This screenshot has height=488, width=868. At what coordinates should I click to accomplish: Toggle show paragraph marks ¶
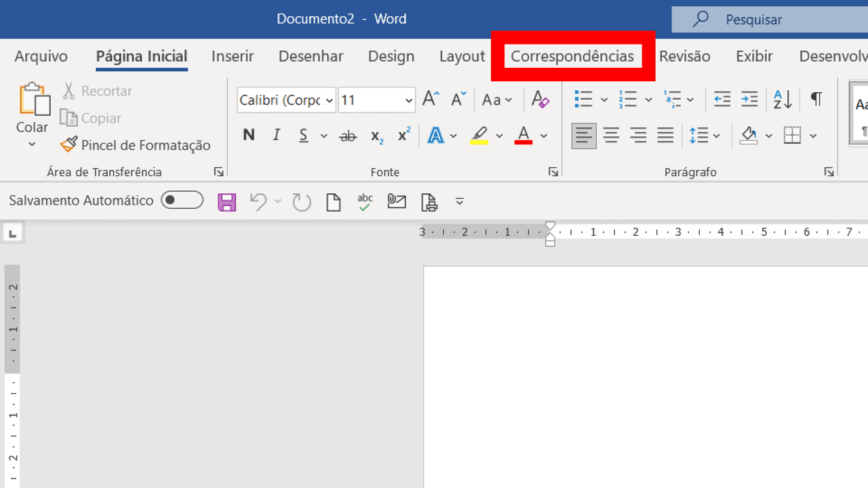(816, 100)
